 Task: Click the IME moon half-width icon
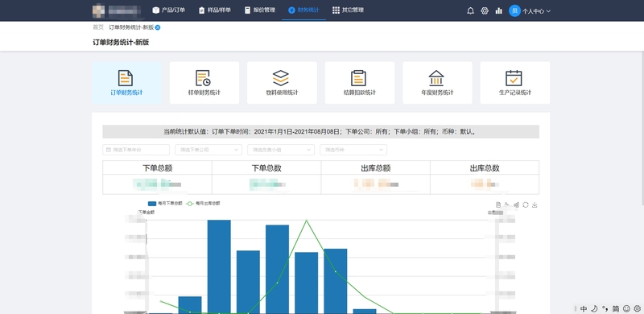(x=594, y=308)
